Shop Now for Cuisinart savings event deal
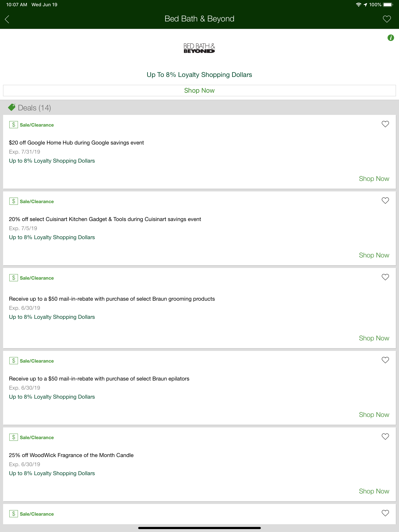Viewport: 399px width, 532px height. (374, 255)
